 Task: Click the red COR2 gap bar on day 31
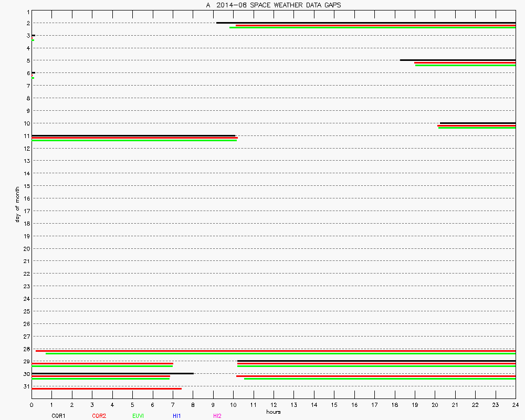[107, 388]
